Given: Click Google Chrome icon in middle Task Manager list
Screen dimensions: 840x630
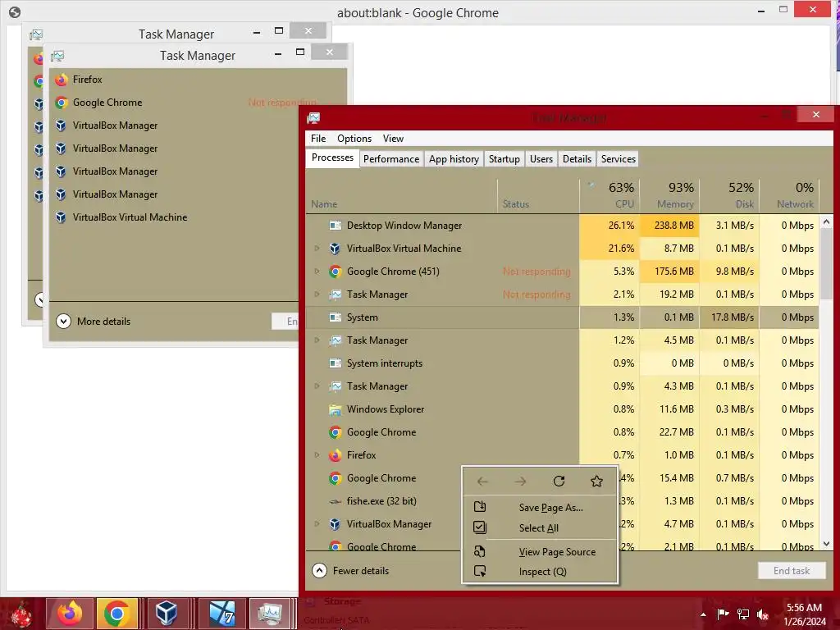Looking at the screenshot, I should (61, 103).
